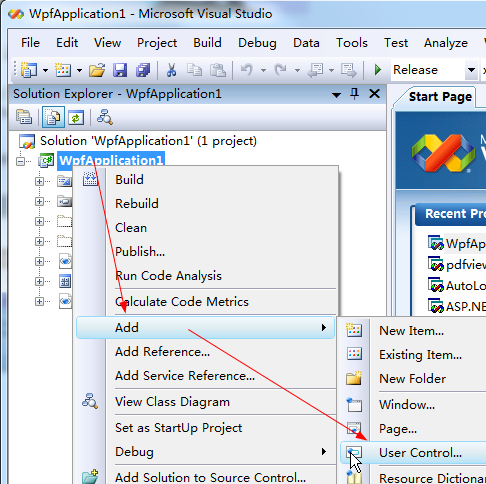Click the Save All icon
The width and height of the screenshot is (486, 484).
click(143, 70)
